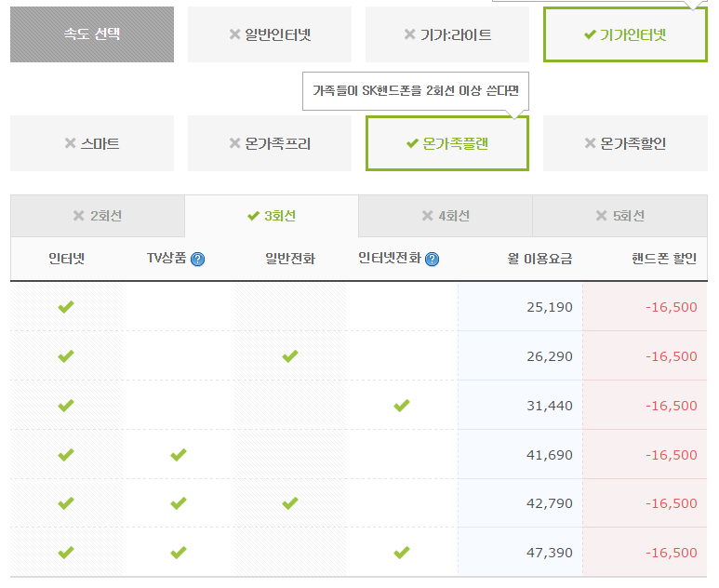The width and height of the screenshot is (719, 588).
Task: Switch to the 5회선 tab
Action: (620, 216)
